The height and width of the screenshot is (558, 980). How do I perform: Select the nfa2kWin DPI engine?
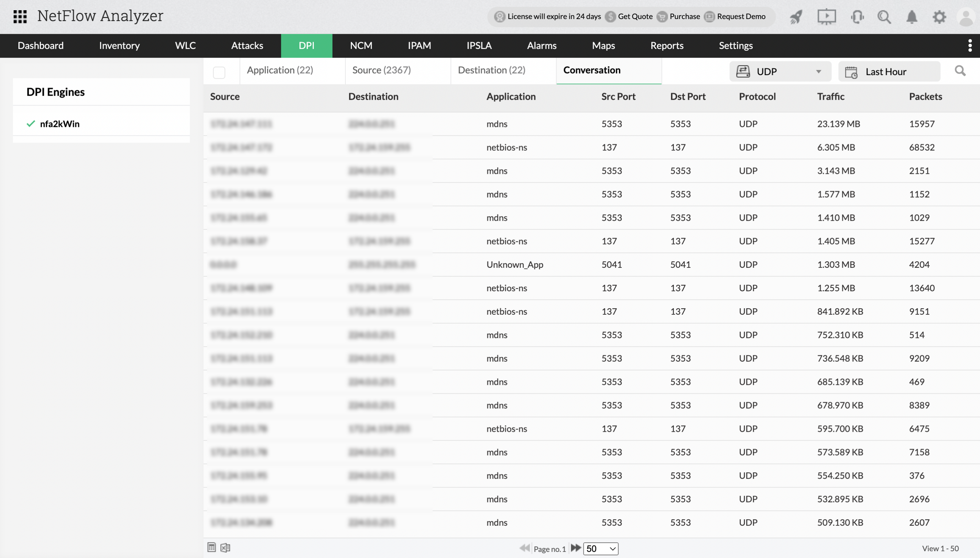pyautogui.click(x=60, y=124)
